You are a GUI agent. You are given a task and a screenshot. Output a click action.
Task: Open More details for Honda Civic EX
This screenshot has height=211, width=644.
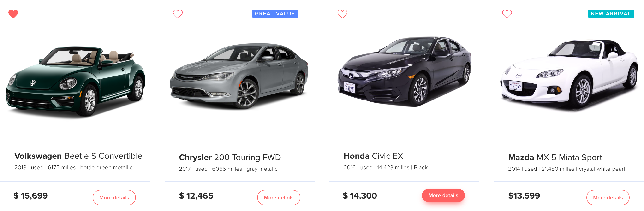click(x=443, y=195)
